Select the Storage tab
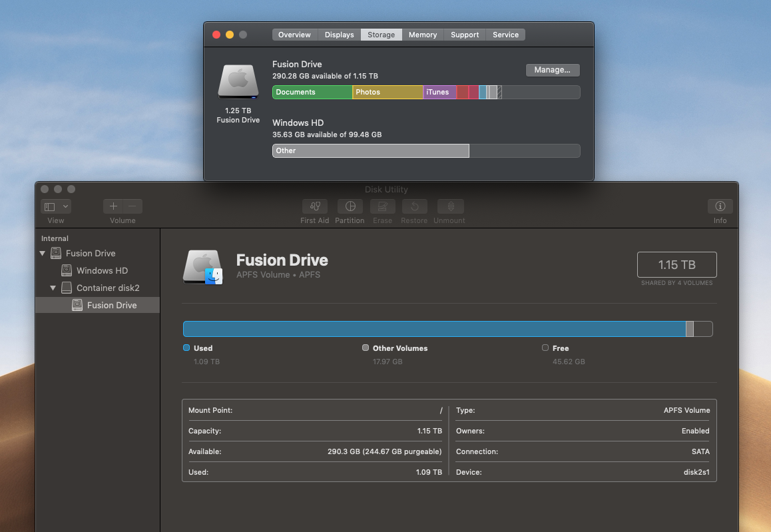This screenshot has height=532, width=771. pos(381,35)
